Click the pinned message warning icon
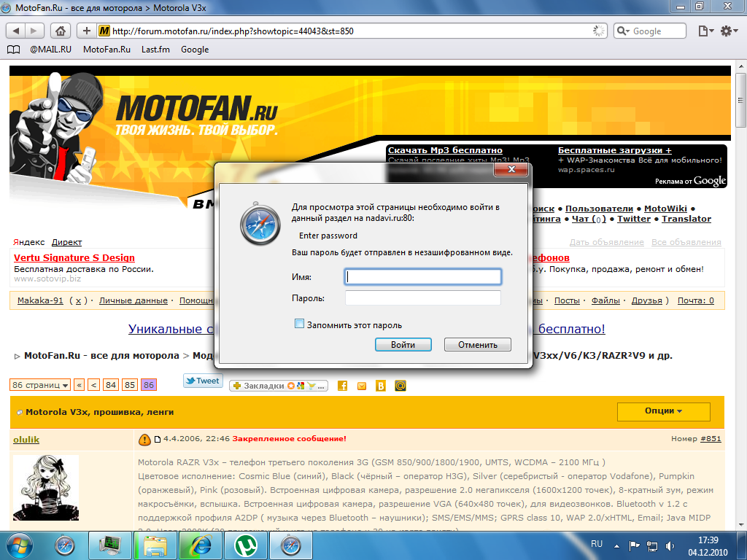 [144, 440]
